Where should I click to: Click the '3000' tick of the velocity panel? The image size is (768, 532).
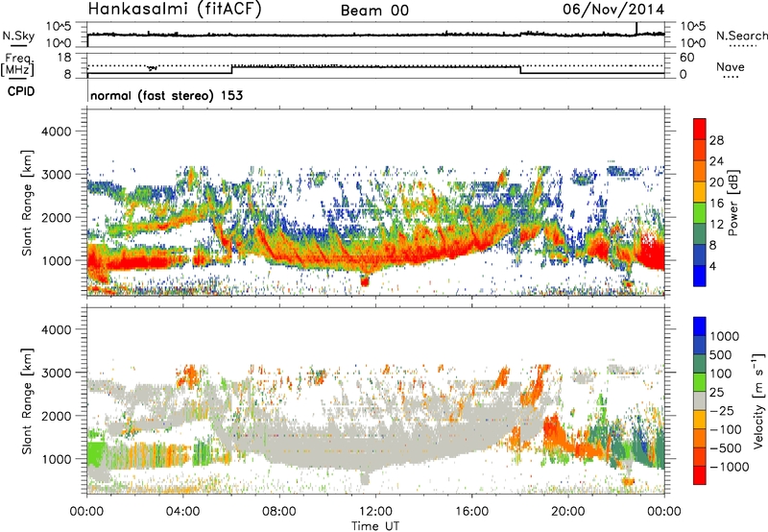click(56, 373)
